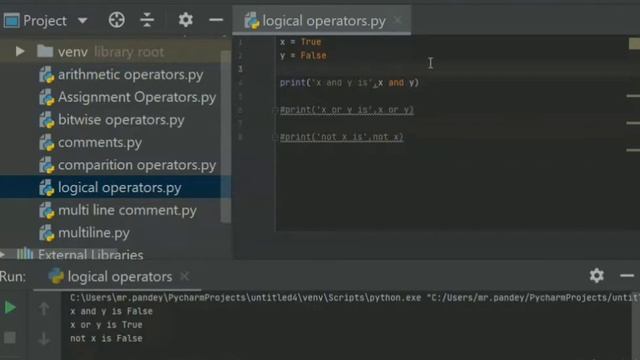Open Run panel settings gear
Screen dimensions: 640x360
point(597,276)
